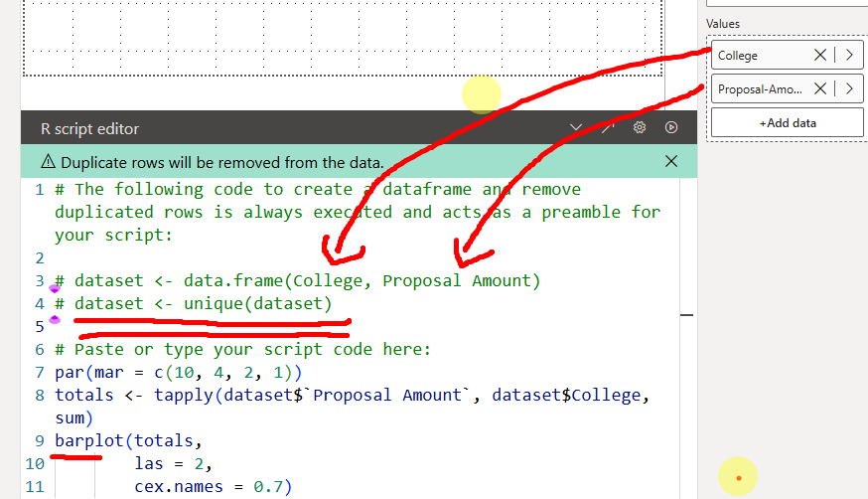Click the warning triangle icon in banner
This screenshot has height=499, width=868.
click(48, 162)
